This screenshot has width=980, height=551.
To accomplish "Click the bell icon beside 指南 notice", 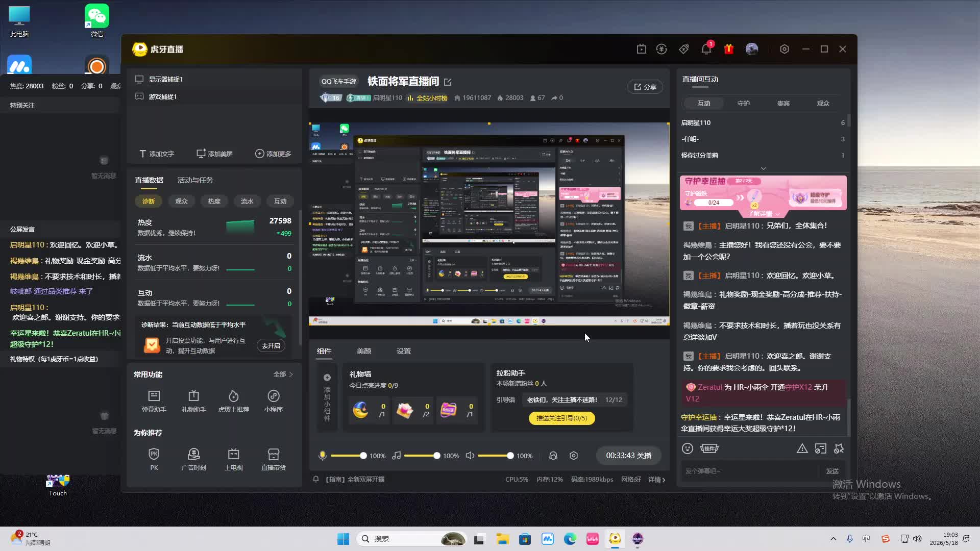I will pos(316,479).
